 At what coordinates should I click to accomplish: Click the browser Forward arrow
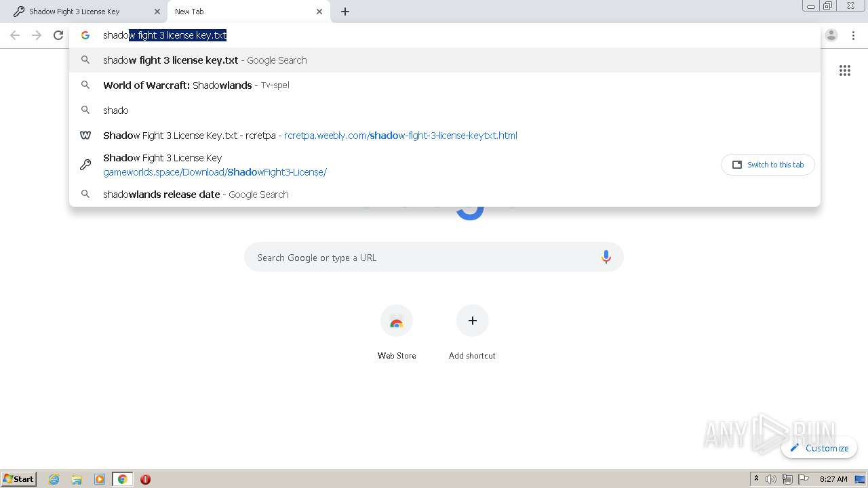[x=37, y=35]
